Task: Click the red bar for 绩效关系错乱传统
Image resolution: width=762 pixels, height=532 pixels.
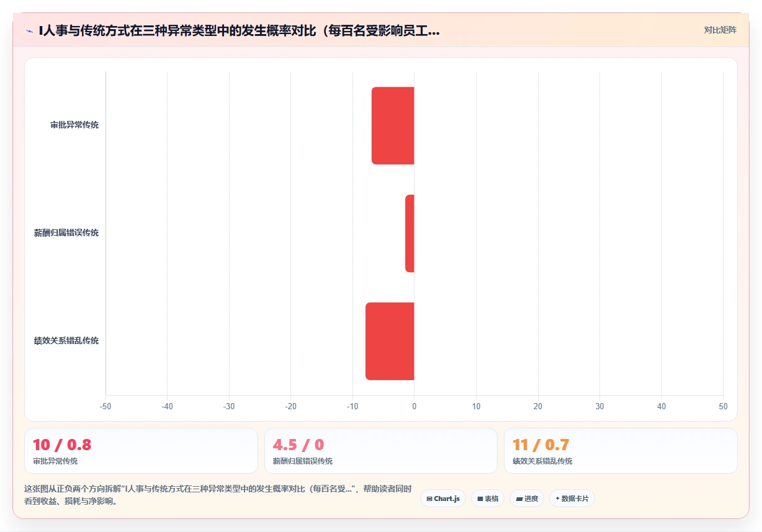Action: (x=390, y=341)
